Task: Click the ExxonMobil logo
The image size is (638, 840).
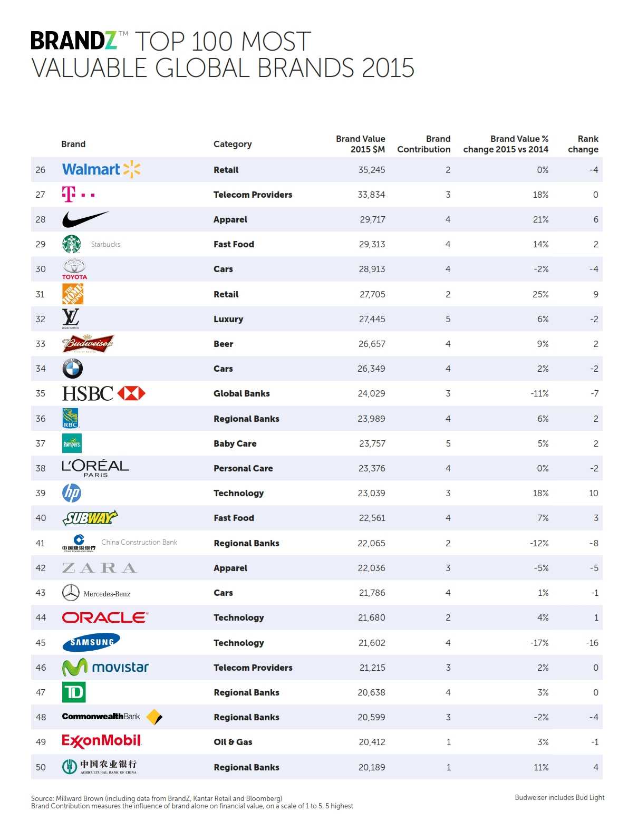Action: 102,741
